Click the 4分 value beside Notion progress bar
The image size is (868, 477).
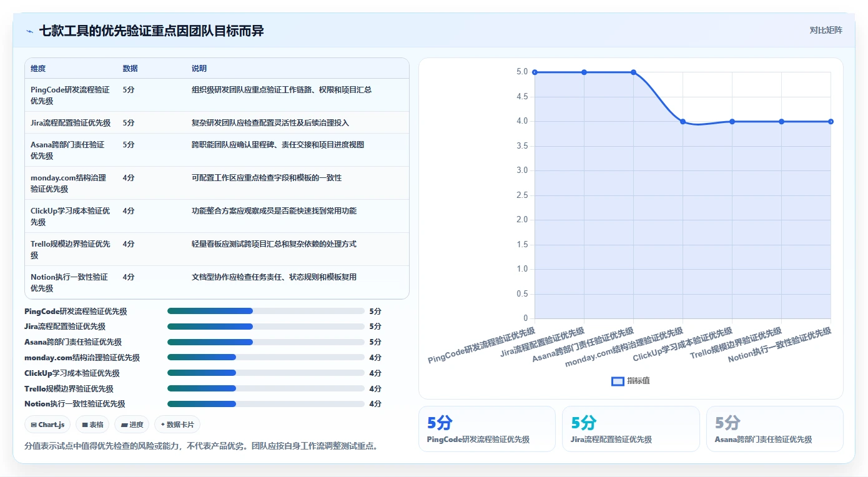(375, 404)
